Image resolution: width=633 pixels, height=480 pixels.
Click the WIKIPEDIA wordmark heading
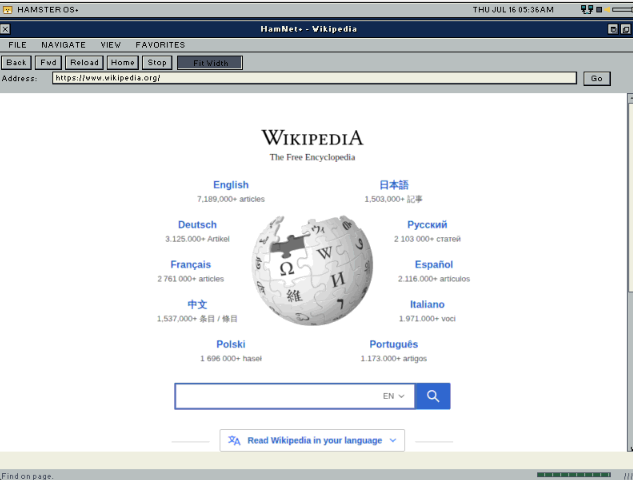(312, 138)
